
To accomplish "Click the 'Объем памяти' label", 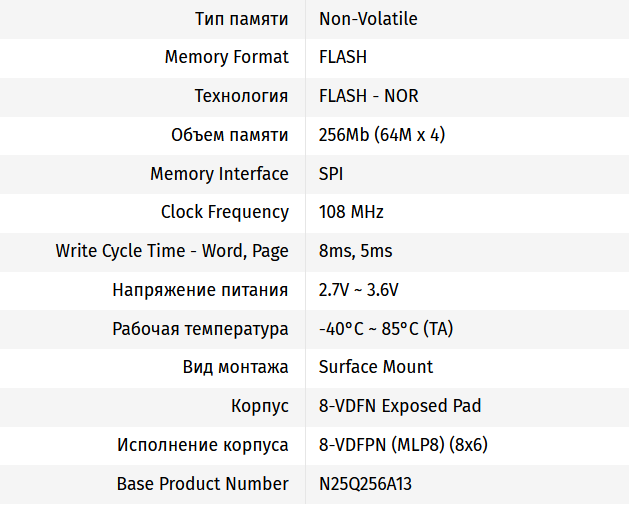I will pos(230,135).
